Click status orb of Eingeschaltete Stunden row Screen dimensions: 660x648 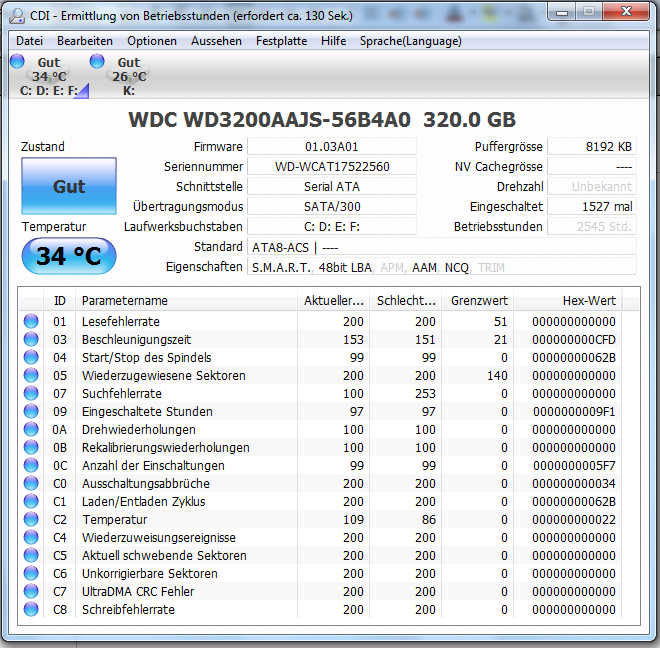(x=31, y=411)
